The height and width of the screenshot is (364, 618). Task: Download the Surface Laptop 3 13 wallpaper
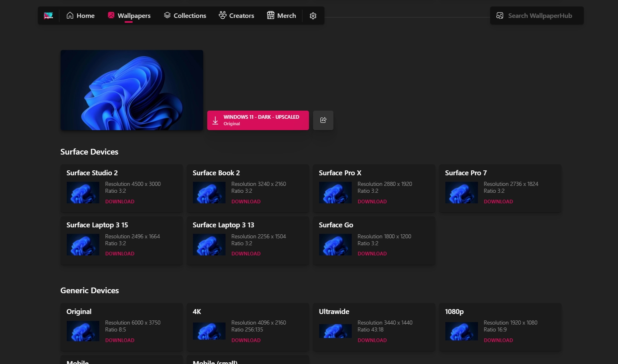tap(246, 254)
